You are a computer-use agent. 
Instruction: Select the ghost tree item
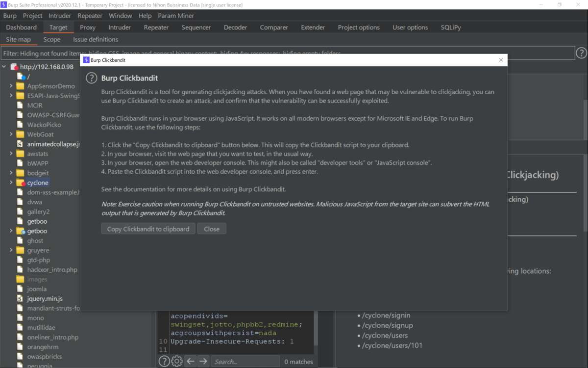click(x=35, y=240)
